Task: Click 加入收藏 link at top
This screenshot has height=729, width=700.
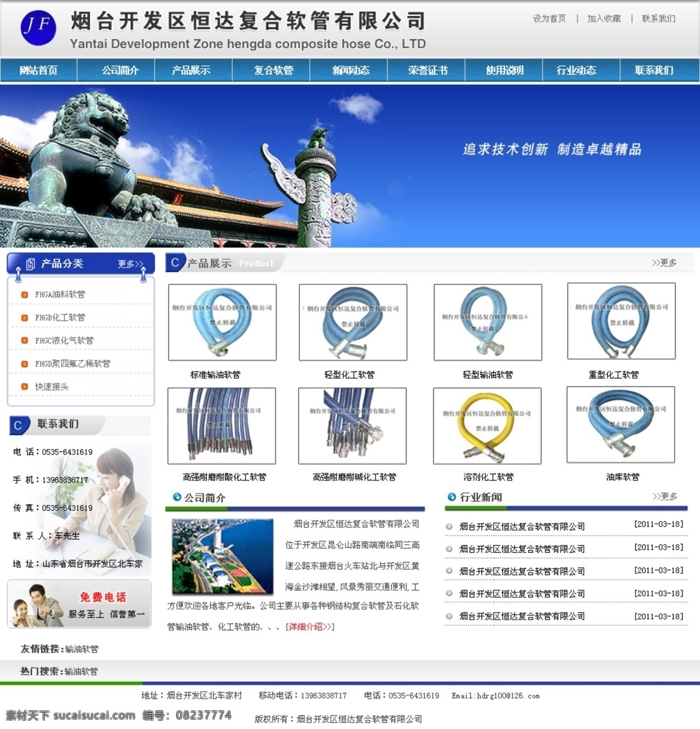Action: 604,19
